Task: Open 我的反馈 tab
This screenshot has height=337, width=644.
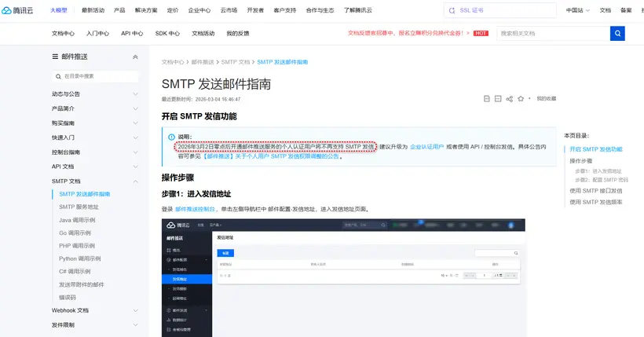Action: pos(238,33)
